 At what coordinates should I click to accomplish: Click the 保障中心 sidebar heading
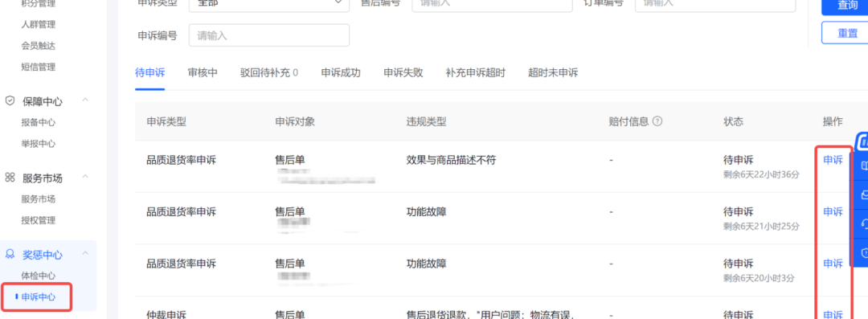[x=42, y=101]
